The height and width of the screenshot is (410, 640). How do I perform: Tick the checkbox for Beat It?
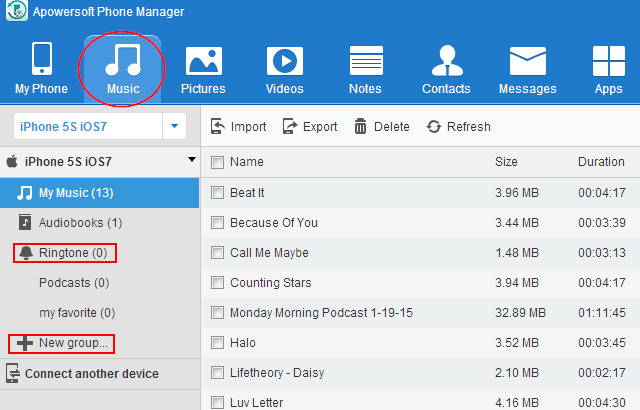pyautogui.click(x=217, y=192)
